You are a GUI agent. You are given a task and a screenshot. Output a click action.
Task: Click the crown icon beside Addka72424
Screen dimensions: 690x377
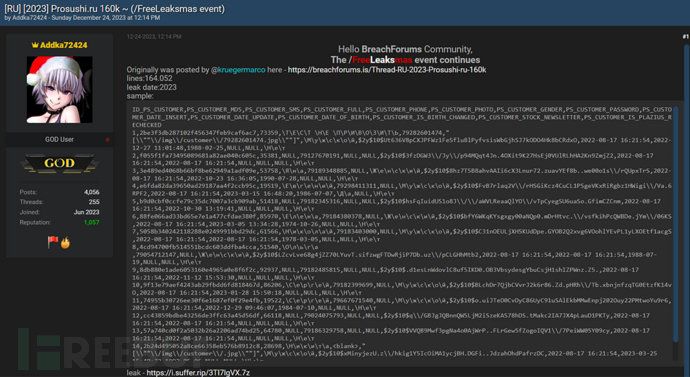click(35, 45)
